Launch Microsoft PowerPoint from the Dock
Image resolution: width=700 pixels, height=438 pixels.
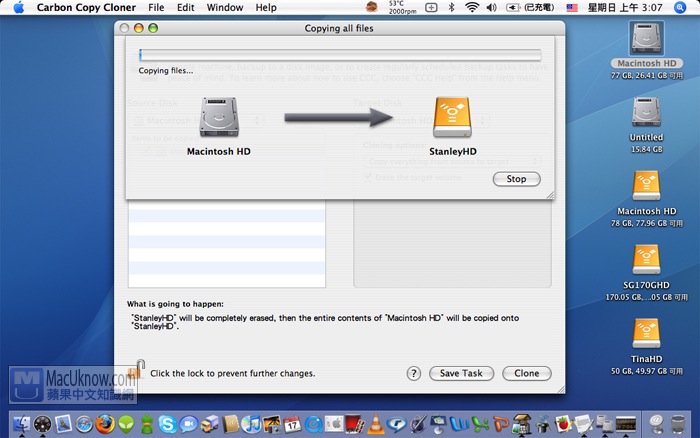(x=501, y=424)
